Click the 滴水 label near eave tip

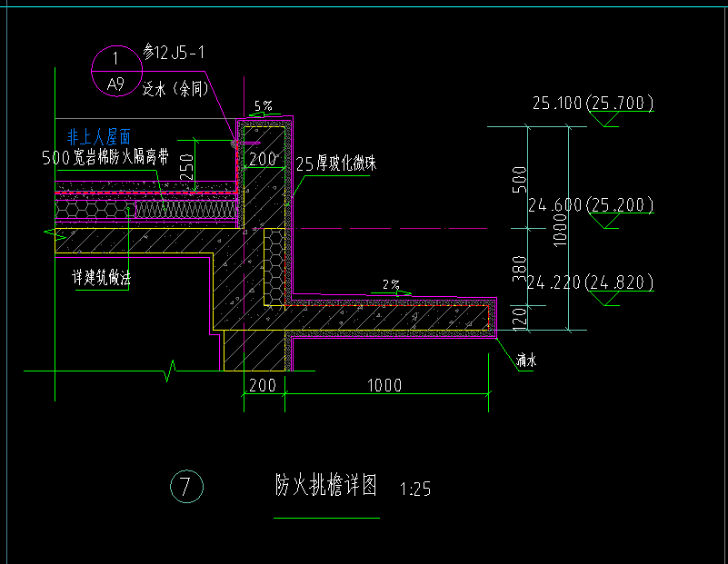point(526,360)
